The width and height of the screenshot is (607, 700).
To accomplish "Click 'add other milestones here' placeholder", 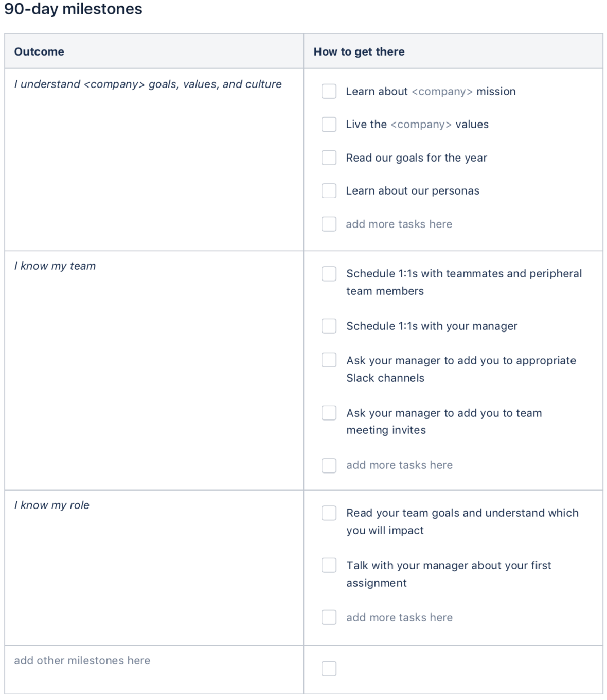I will click(x=82, y=660).
